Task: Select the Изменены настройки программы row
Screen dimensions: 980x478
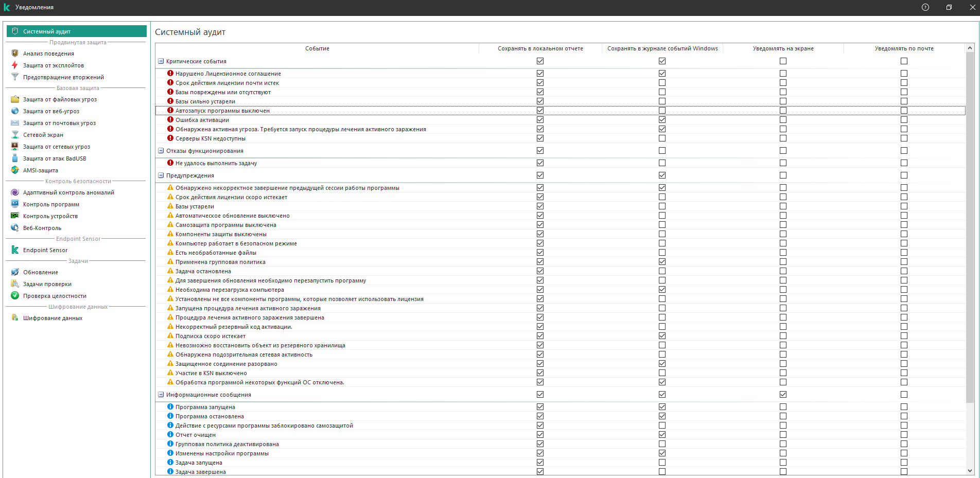Action: 560,453
